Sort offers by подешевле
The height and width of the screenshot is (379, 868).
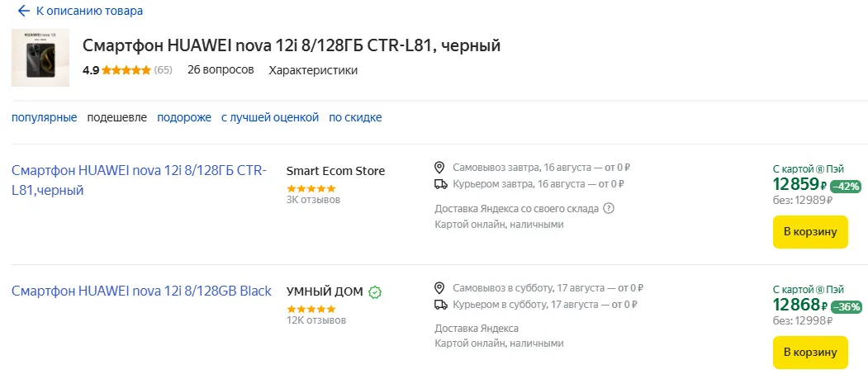point(117,117)
